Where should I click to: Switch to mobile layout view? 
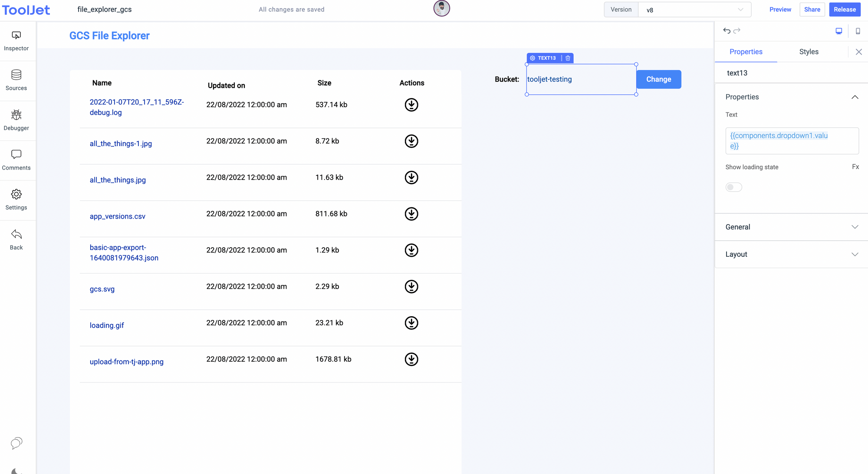[858, 31]
